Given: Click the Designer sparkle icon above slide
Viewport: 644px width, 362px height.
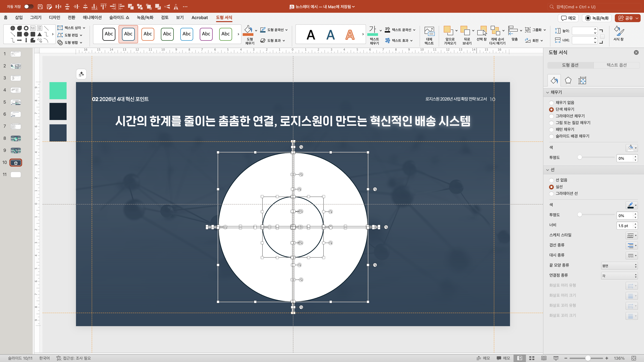Looking at the screenshot, I should pyautogui.click(x=81, y=74).
